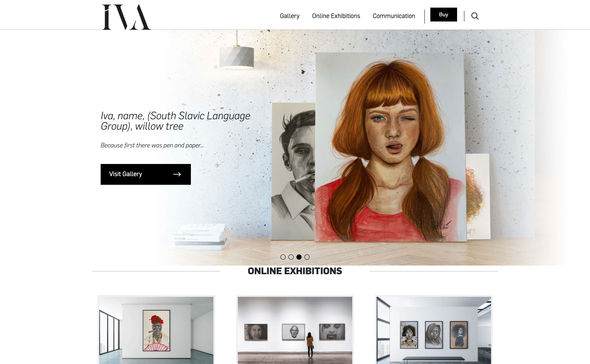Open exhibition with visitor viewing three portraits
This screenshot has height=364, width=590.
(295, 330)
